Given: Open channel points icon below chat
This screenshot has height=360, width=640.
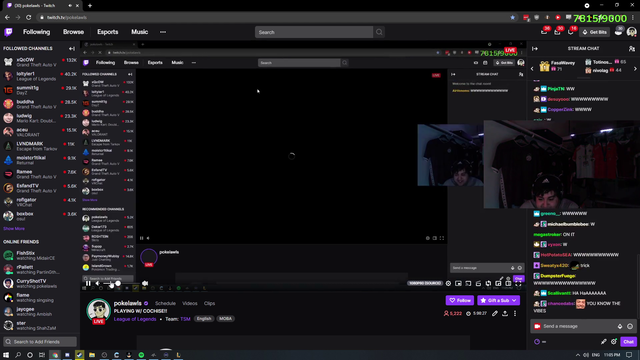Looking at the screenshot, I should click(537, 342).
